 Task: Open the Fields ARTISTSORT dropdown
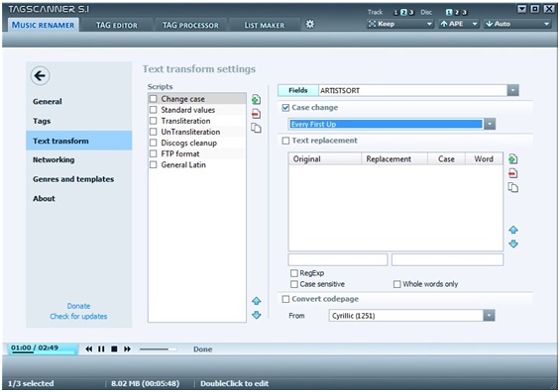pos(512,91)
